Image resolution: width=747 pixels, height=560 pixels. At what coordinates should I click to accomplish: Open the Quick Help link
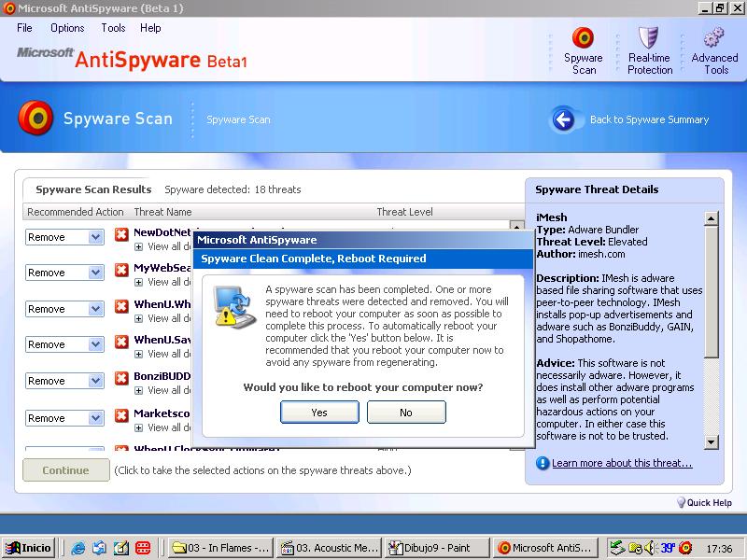point(710,502)
